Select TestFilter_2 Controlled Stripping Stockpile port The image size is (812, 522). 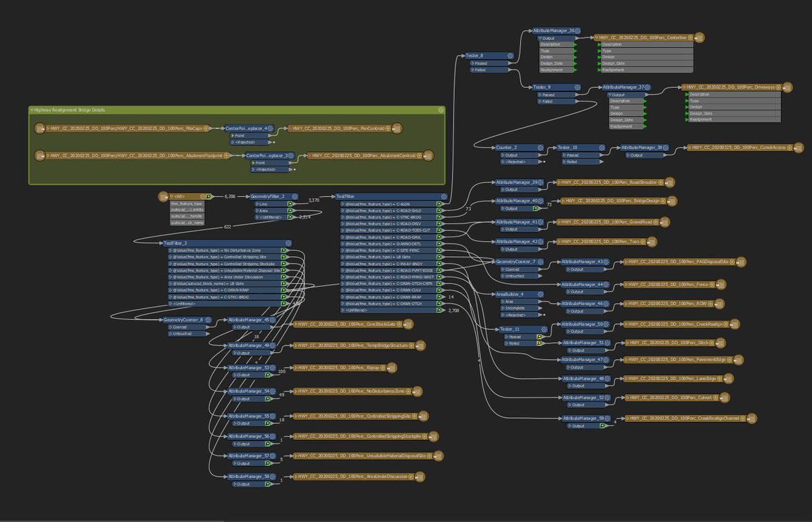(229, 263)
